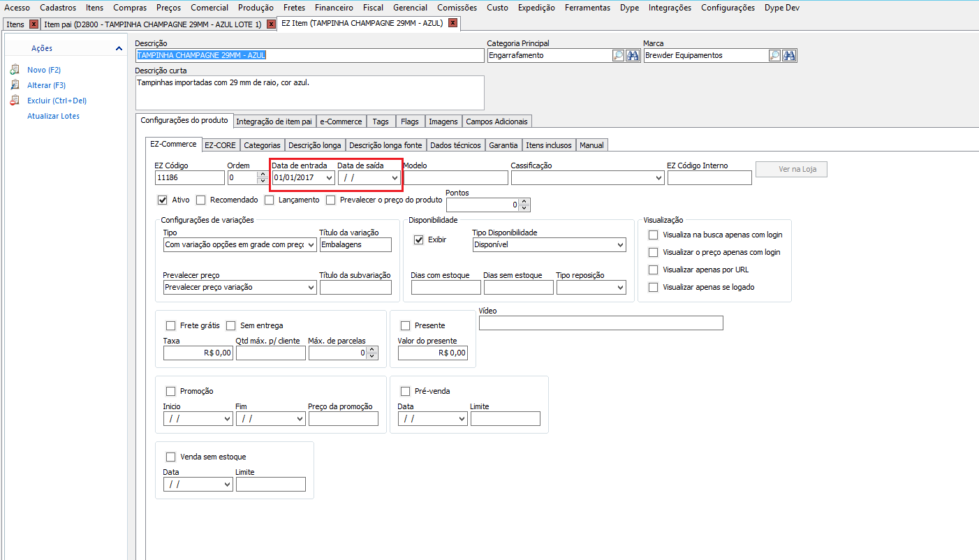Switch to the Imagens tab
Screen dimensions: 979x560
(x=443, y=121)
